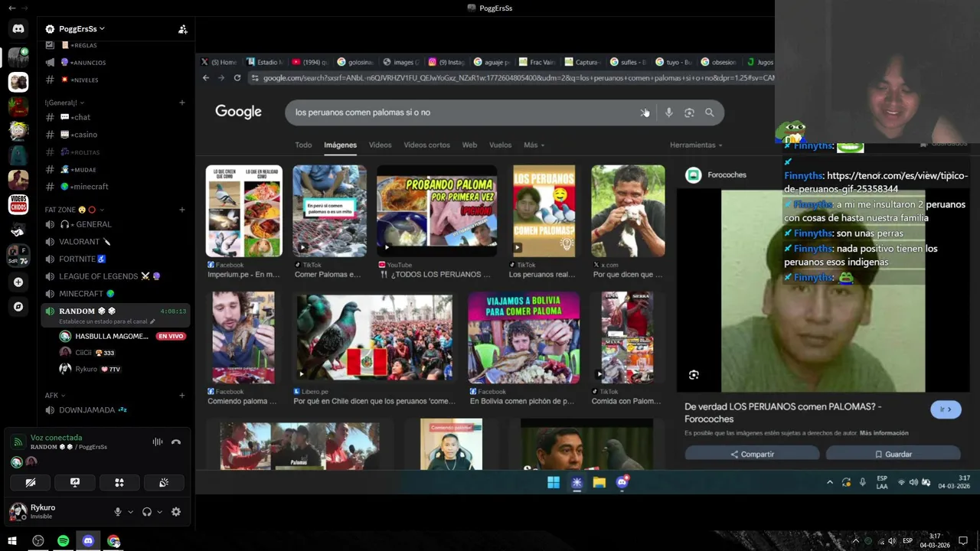This screenshot has width=980, height=551.
Task: Open OBS Studio from Windows taskbar
Action: [x=38, y=541]
